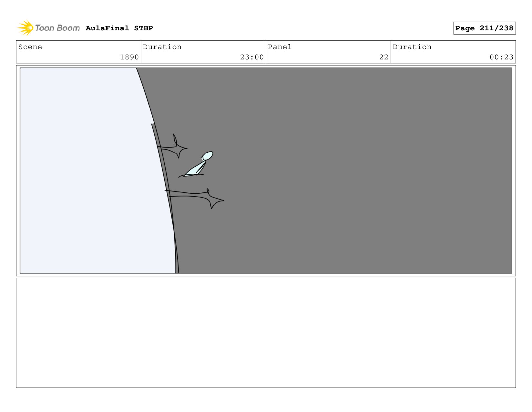This screenshot has height=412, width=532.
Task: Select scene number 1890
Action: (x=129, y=57)
